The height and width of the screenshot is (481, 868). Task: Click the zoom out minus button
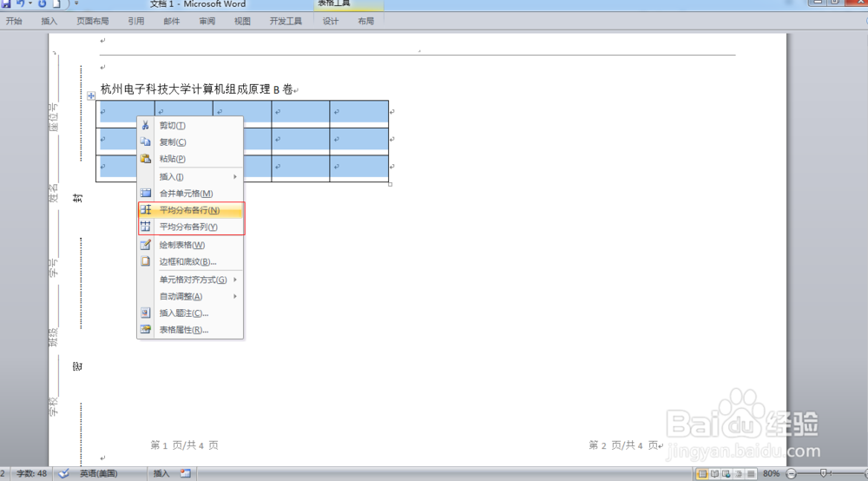792,474
